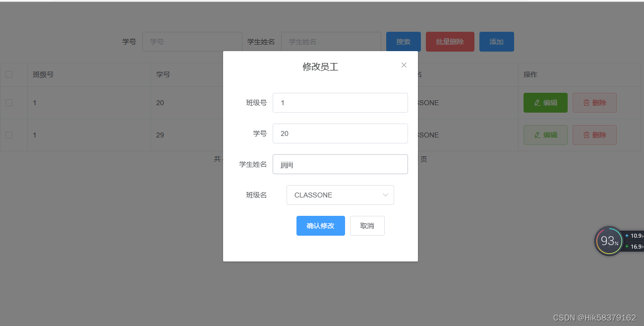Click the 添加 add button

tap(496, 41)
